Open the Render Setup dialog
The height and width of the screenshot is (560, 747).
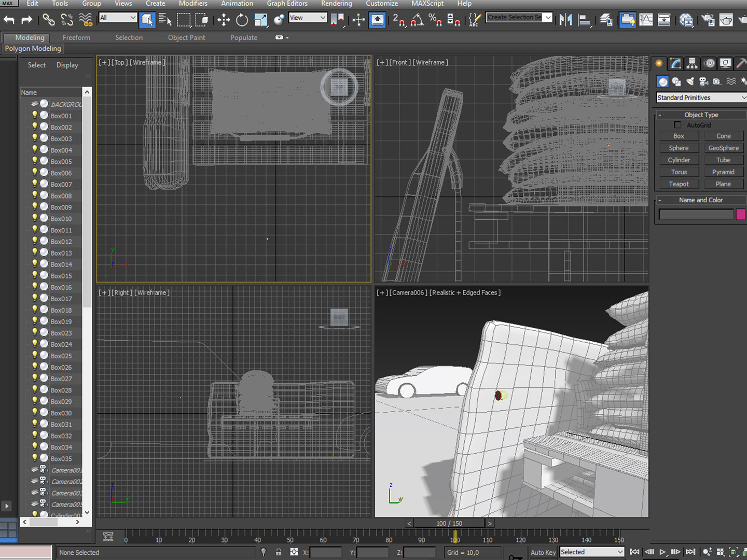pos(708,20)
